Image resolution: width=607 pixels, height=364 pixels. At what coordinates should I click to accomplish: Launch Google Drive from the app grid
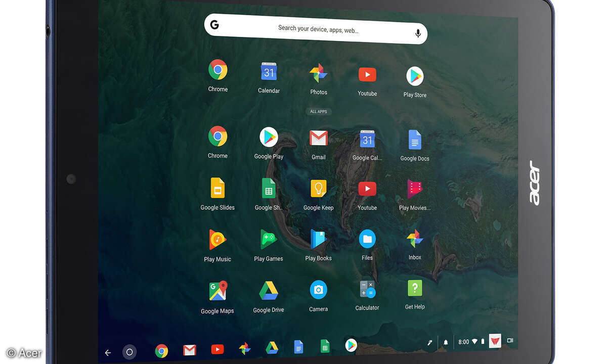coord(269,291)
